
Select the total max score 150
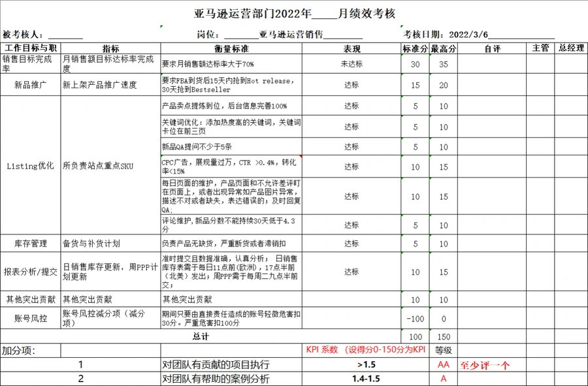(x=443, y=336)
